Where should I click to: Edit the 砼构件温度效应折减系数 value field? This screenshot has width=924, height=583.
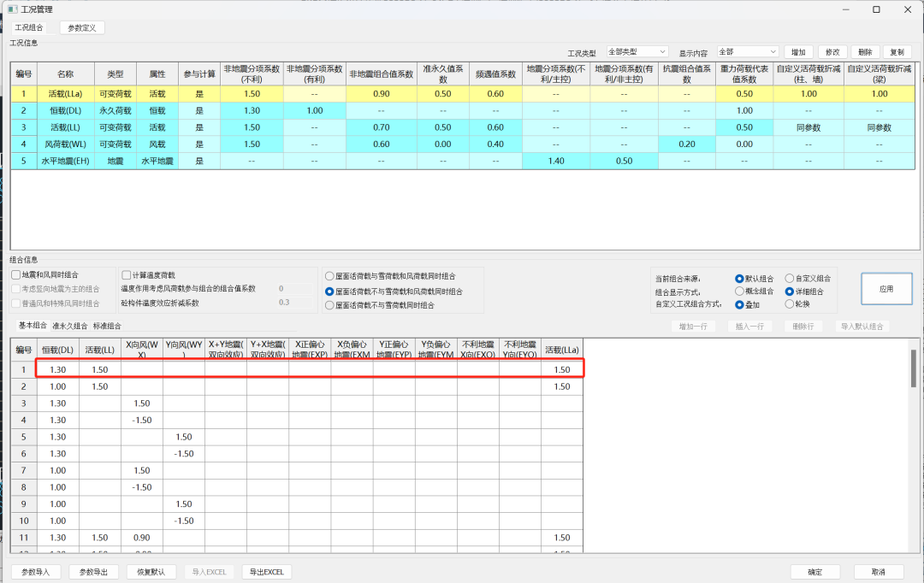pos(286,301)
